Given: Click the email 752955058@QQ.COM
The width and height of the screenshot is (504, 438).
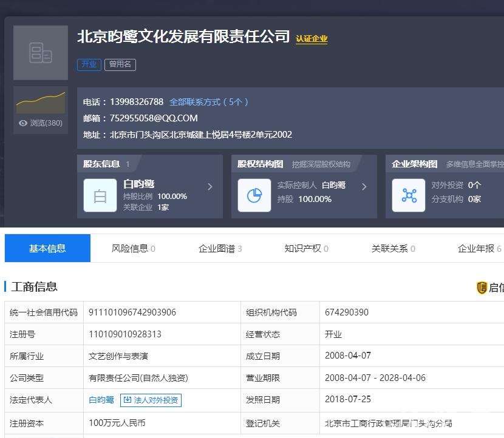Looking at the screenshot, I should [154, 118].
